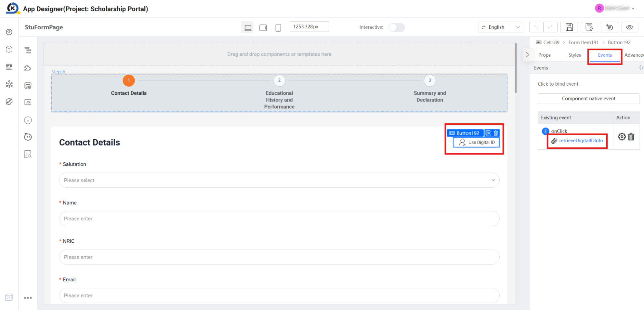Open the English language dropdown

point(500,27)
